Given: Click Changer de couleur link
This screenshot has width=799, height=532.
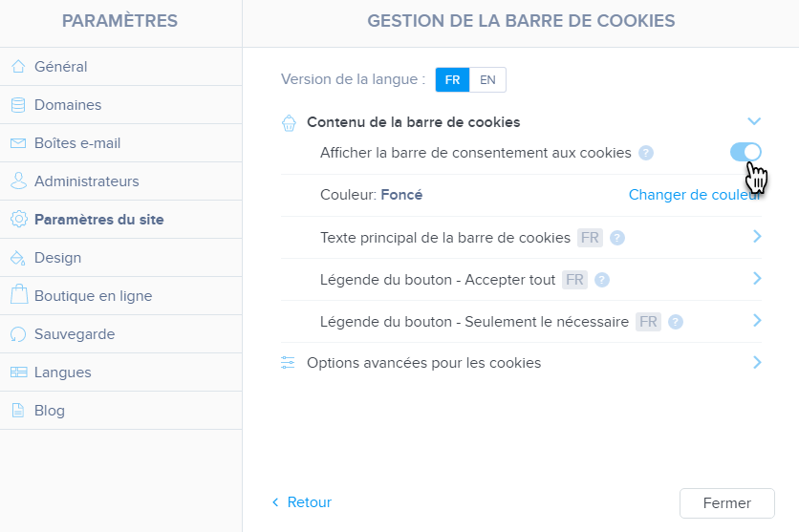Looking at the screenshot, I should (x=694, y=195).
